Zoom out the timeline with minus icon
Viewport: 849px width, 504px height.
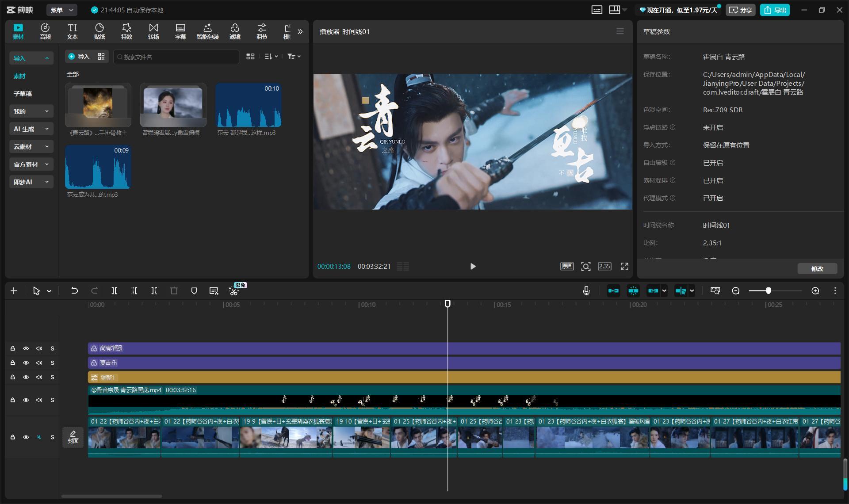coord(736,290)
